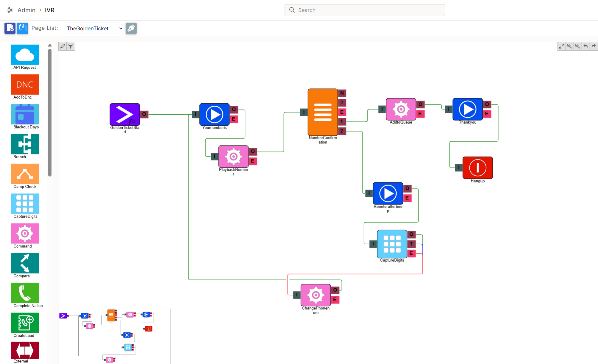Click the pencil edit tool on canvas

[63, 46]
